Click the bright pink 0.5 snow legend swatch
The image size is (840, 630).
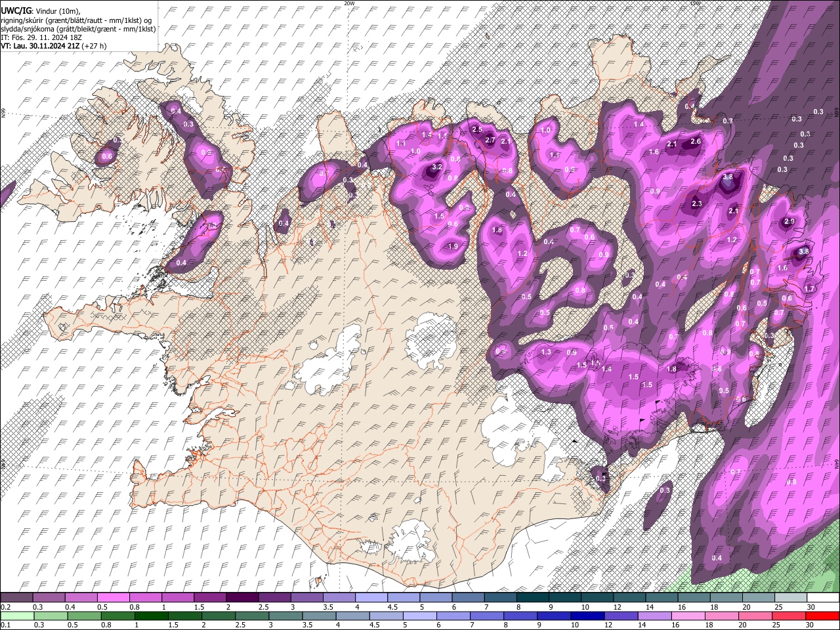[113, 598]
